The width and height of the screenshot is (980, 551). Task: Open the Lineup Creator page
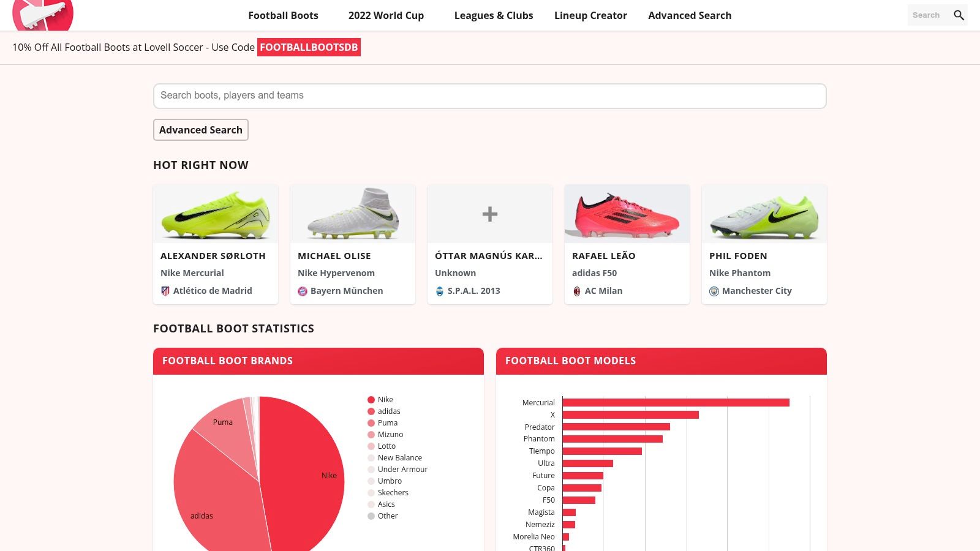coord(590,15)
